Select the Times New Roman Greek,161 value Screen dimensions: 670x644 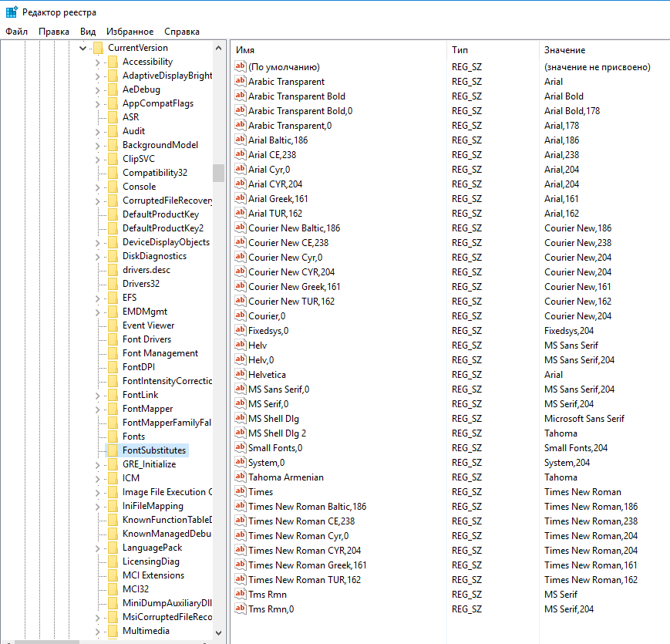coord(307,565)
